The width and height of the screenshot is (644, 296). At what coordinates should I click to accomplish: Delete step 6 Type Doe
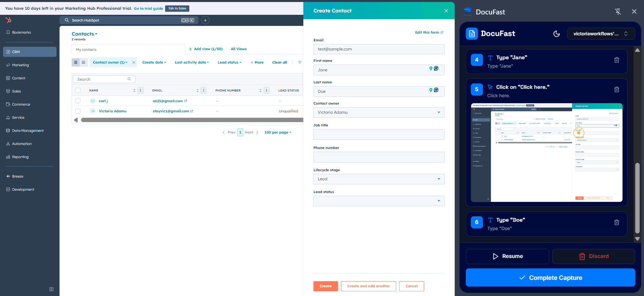617,222
